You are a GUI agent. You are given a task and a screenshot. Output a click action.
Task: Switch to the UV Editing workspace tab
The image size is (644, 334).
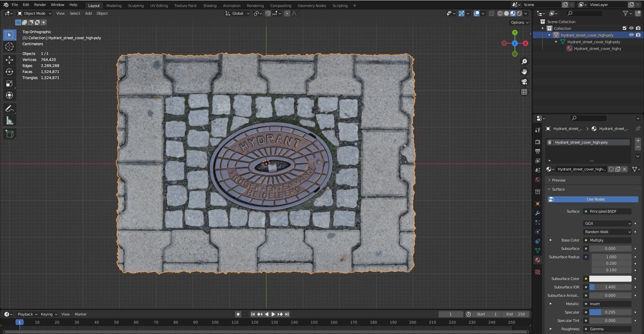[159, 6]
